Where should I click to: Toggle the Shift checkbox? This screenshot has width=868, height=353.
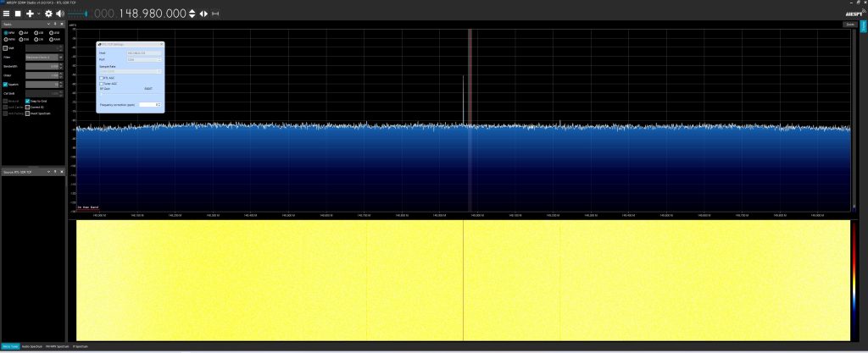(x=6, y=48)
